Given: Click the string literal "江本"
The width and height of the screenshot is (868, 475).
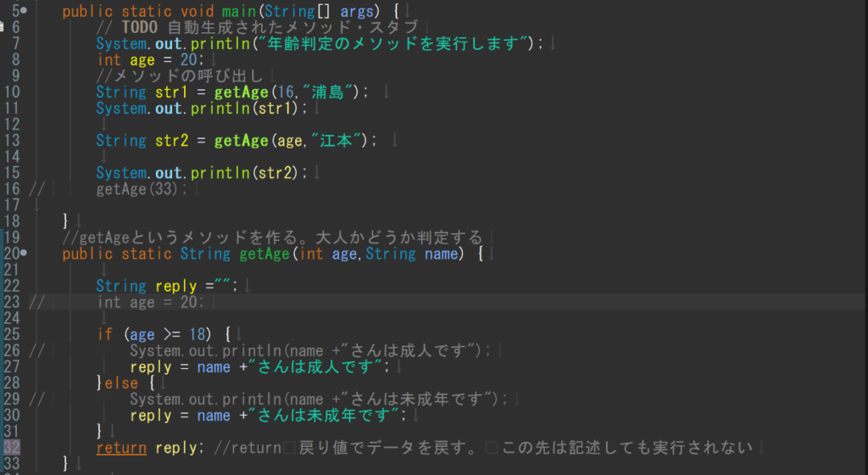Looking at the screenshot, I should point(336,141).
